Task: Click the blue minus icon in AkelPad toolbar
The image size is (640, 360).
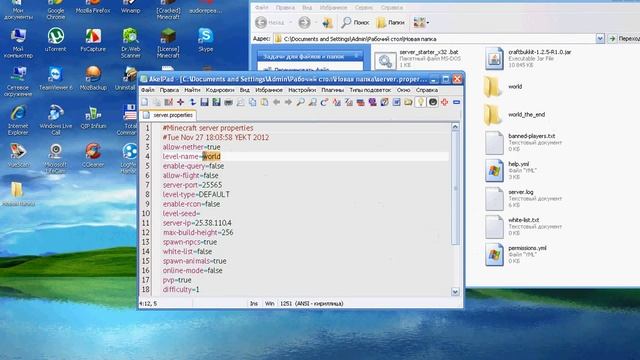Action: pos(456,102)
